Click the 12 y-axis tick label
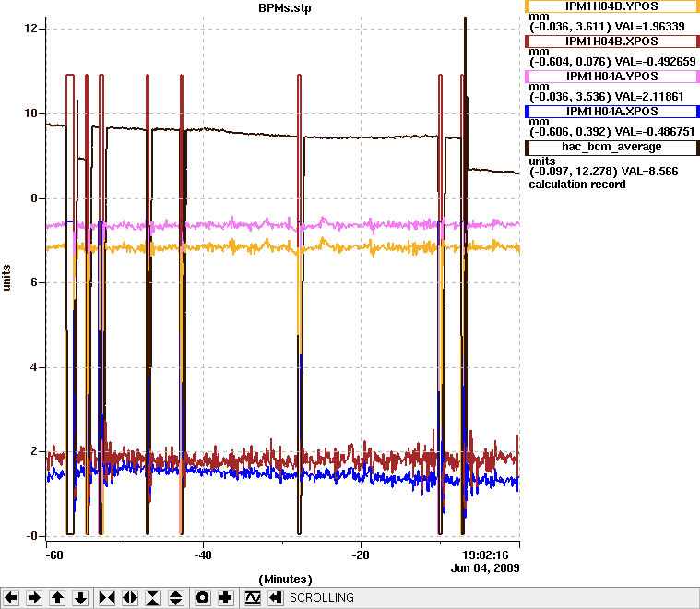700x609 pixels. click(x=30, y=29)
